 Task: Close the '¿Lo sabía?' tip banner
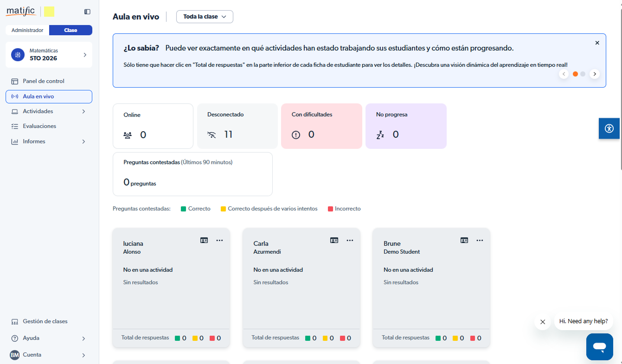point(597,43)
